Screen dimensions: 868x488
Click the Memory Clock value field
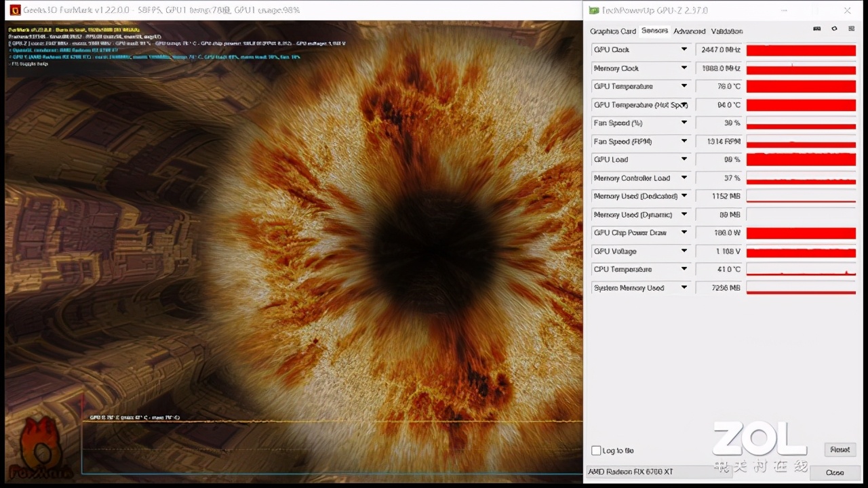(719, 68)
